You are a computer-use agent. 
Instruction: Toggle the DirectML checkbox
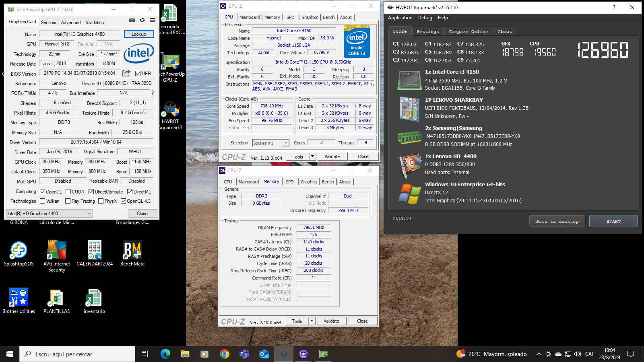(x=130, y=192)
